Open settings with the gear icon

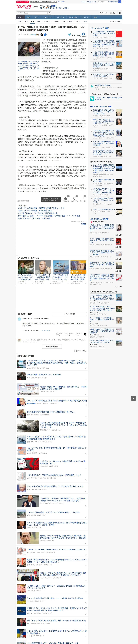coord(120,13)
